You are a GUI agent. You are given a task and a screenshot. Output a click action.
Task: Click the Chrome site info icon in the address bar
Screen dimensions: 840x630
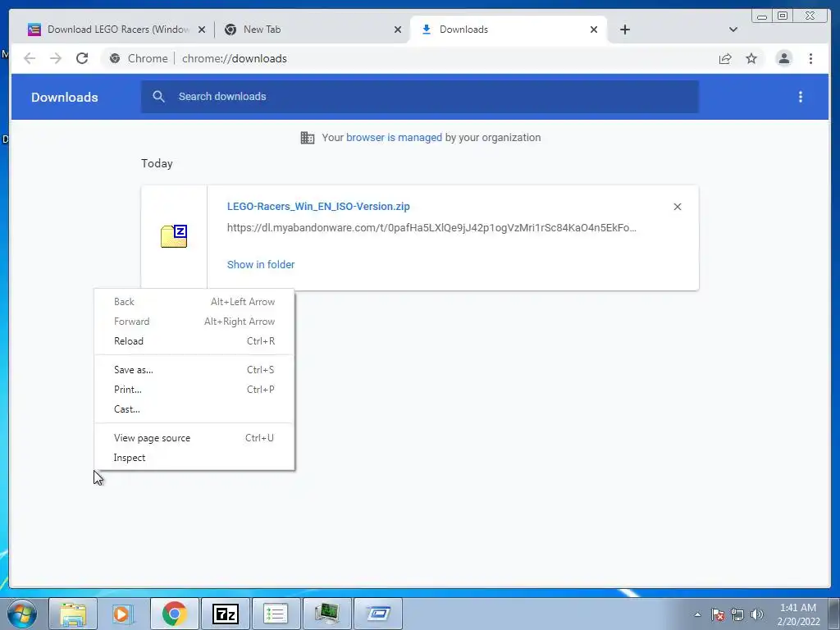click(115, 58)
